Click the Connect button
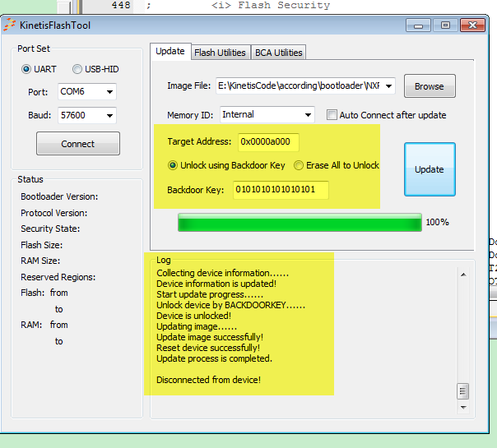This screenshot has width=497, height=448. (78, 144)
